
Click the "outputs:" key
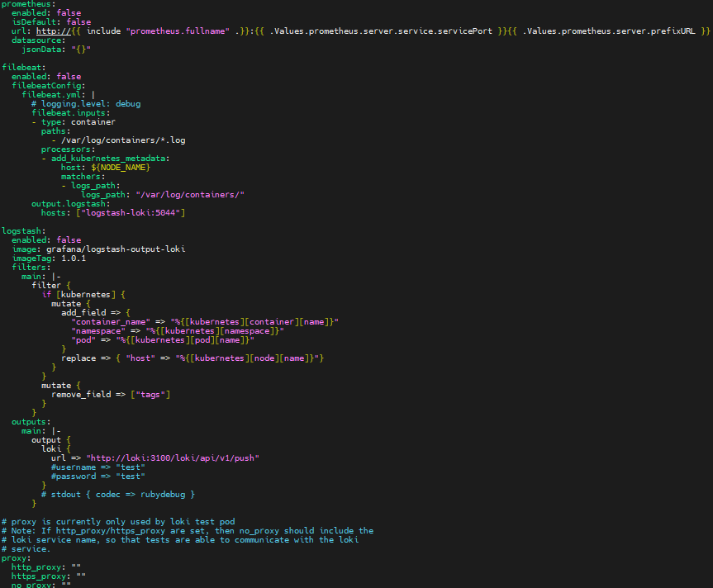click(x=31, y=422)
